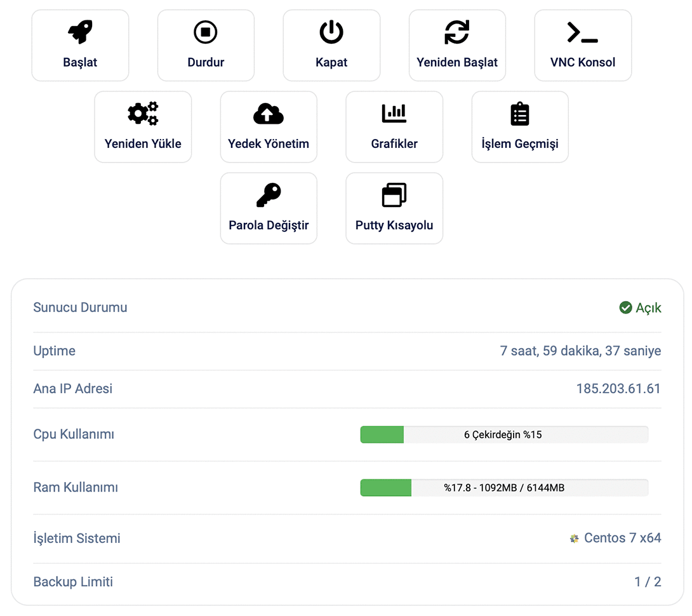
Task: Click the Sunucu Durumu label
Action: point(81,307)
